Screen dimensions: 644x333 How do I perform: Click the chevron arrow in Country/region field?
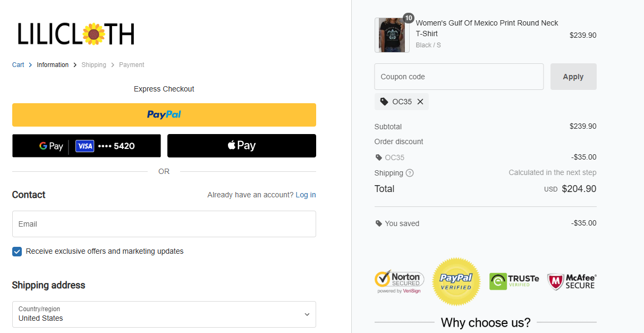[307, 314]
